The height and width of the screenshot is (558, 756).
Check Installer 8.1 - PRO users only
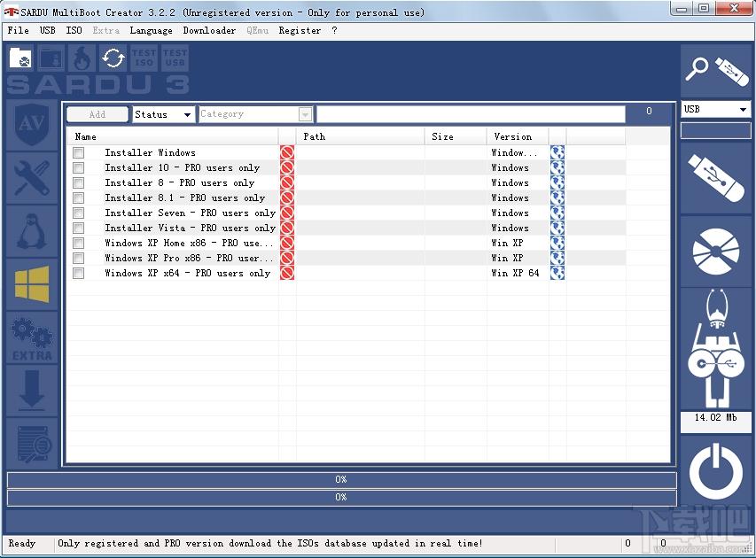79,198
